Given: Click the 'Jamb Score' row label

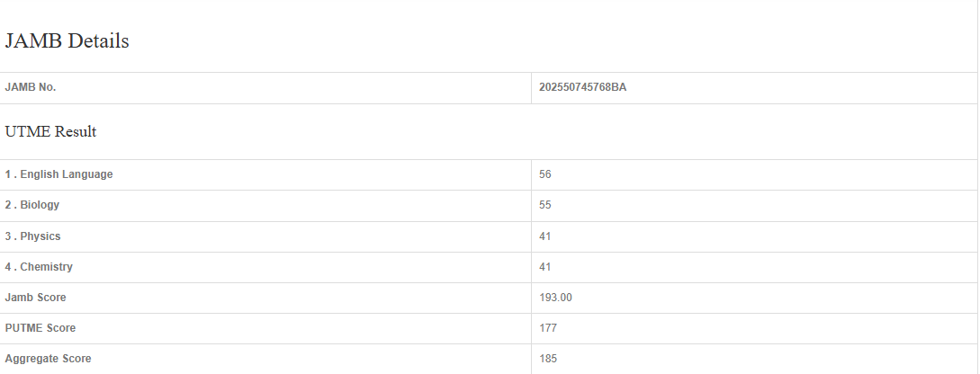Looking at the screenshot, I should (x=35, y=298).
